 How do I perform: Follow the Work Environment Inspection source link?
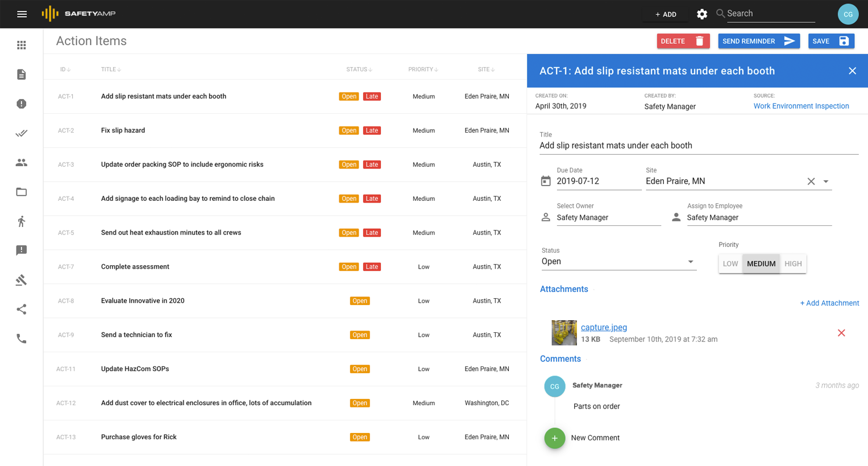[x=801, y=106]
